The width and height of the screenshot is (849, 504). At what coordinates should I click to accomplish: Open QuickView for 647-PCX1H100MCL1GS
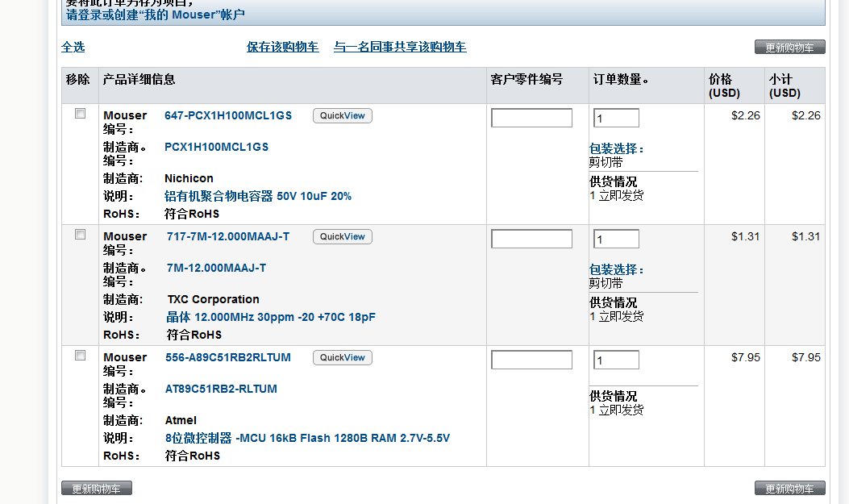click(x=342, y=116)
